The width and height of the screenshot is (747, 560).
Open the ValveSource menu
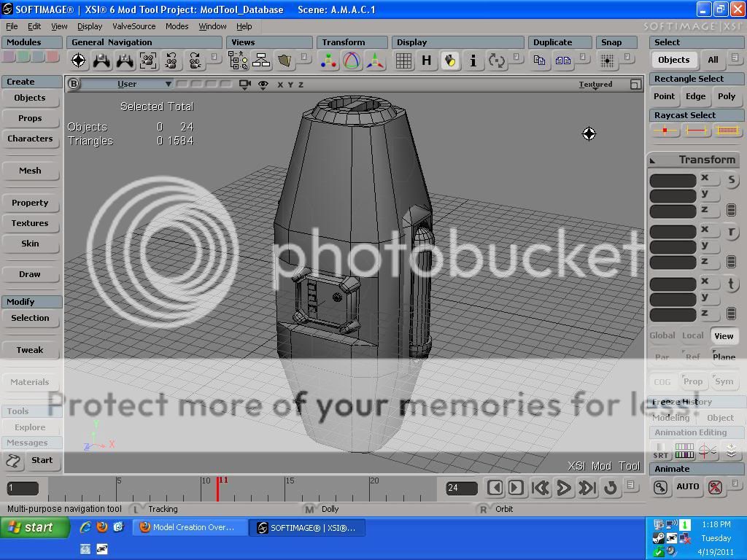[133, 26]
